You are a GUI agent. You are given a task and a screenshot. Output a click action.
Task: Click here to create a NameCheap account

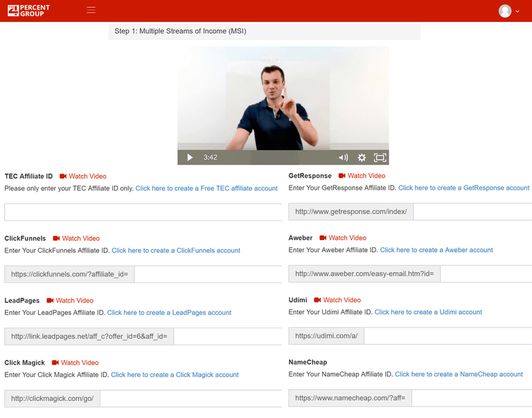[x=459, y=374]
